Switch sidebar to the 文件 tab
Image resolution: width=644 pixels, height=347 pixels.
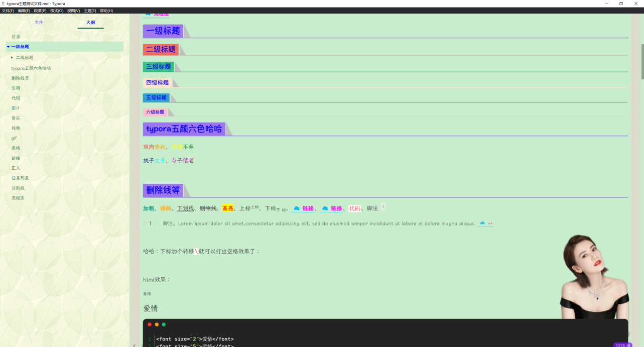39,22
